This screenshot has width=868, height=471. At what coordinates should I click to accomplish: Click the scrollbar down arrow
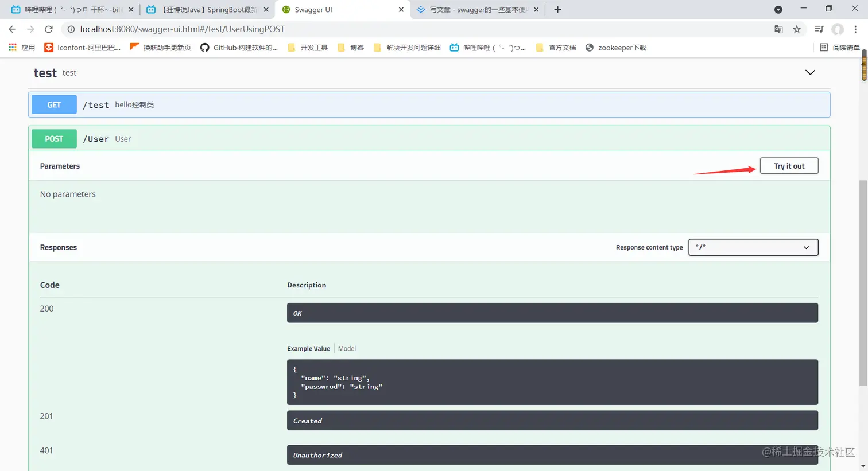point(863,466)
